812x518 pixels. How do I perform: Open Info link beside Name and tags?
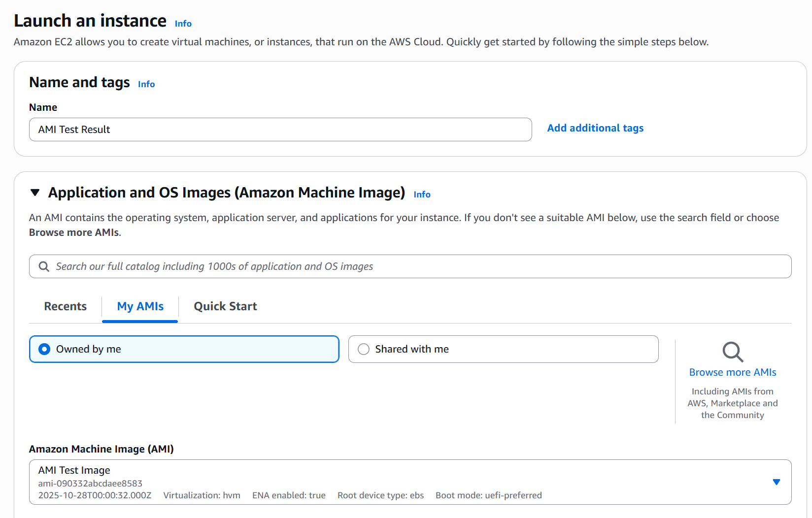coord(146,84)
